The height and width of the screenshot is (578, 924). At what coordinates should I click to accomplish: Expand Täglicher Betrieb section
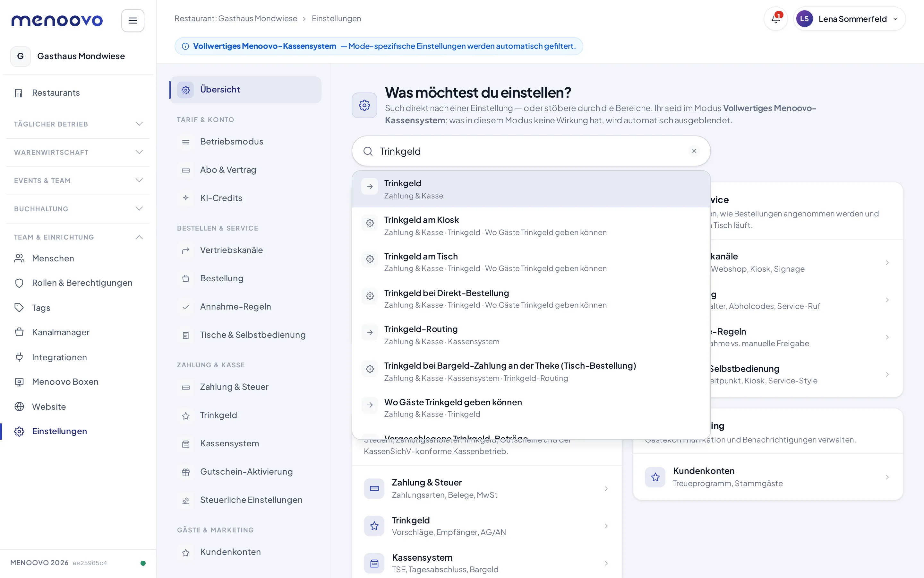click(78, 124)
